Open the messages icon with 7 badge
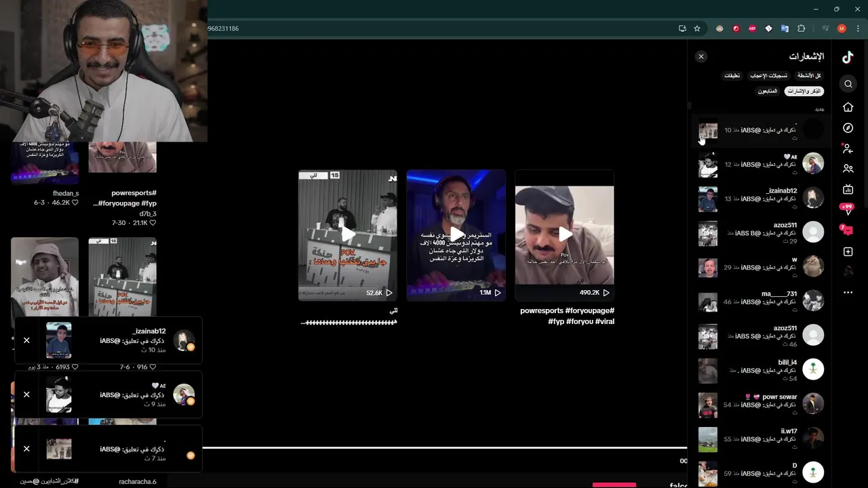The width and height of the screenshot is (868, 488). click(x=847, y=230)
